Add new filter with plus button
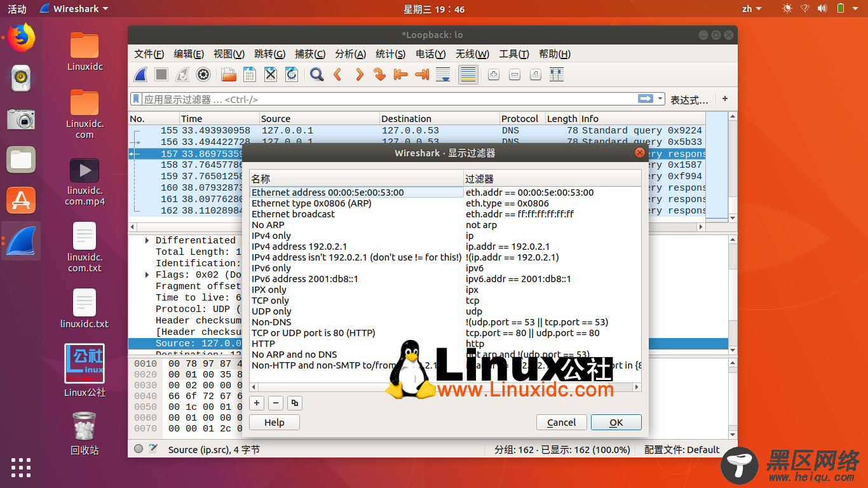Image resolution: width=868 pixels, height=488 pixels. point(257,403)
